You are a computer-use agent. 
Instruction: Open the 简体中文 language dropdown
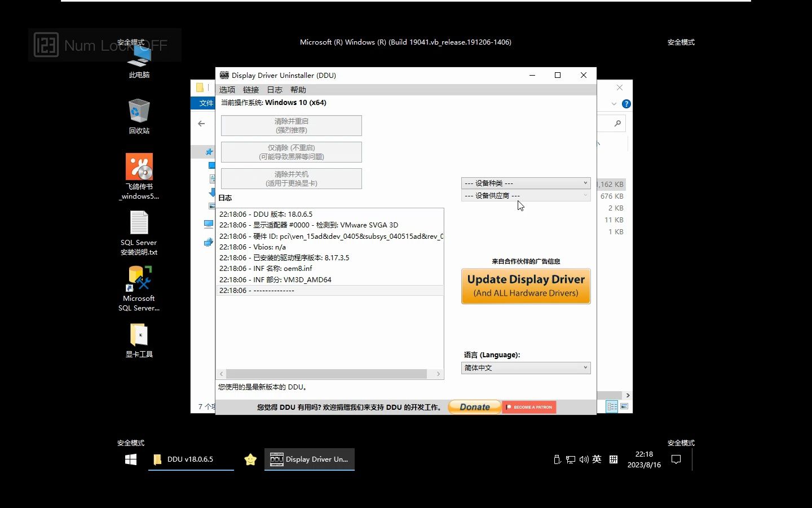point(526,368)
